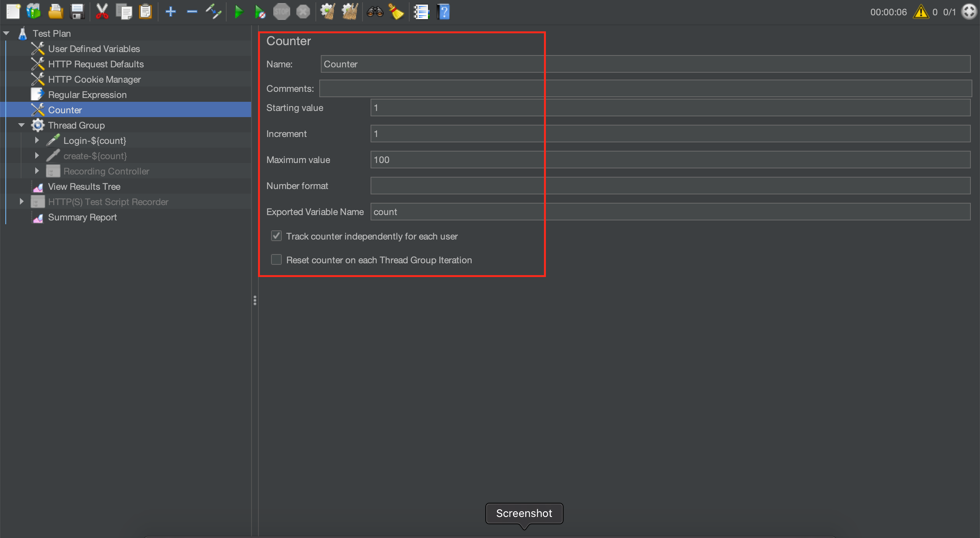View error log via the warning triangle icon
Image resolution: width=980 pixels, height=538 pixels.
[x=921, y=12]
